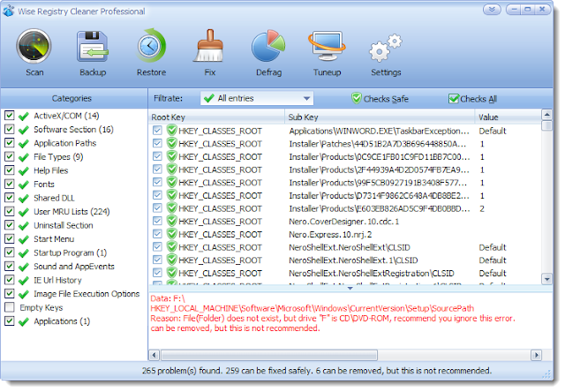This screenshot has width=565, height=392.
Task: Click the green check next to IE Url History
Action: click(x=24, y=280)
